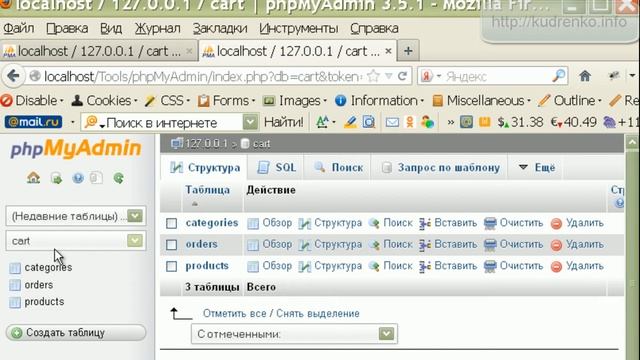Open Поиск в интернете search dropdown arrow

[250, 122]
